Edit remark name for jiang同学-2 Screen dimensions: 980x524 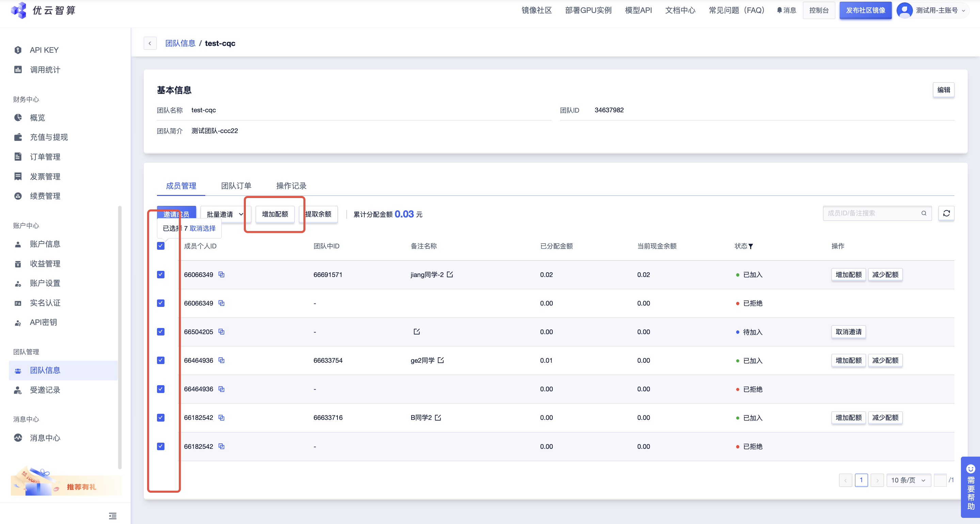pos(450,274)
